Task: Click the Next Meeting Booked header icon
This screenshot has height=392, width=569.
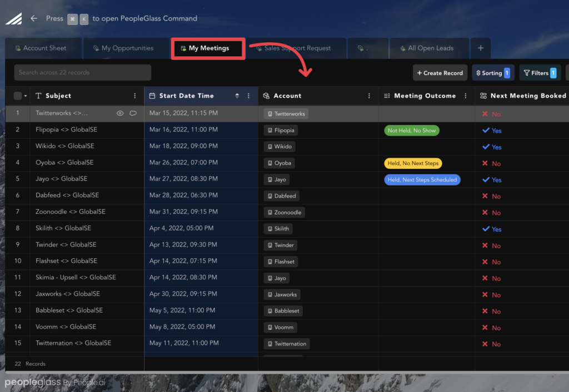Action: (483, 96)
